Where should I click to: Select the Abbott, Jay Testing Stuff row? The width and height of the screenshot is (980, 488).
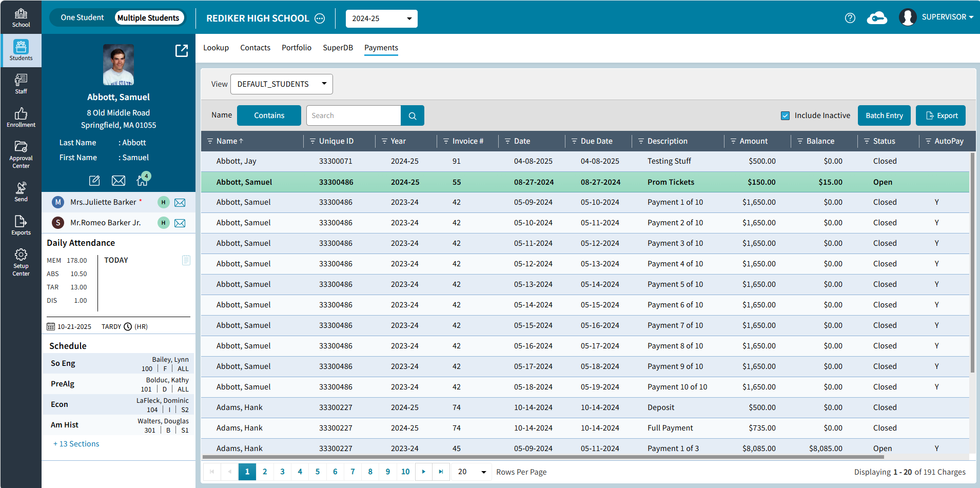coord(585,161)
